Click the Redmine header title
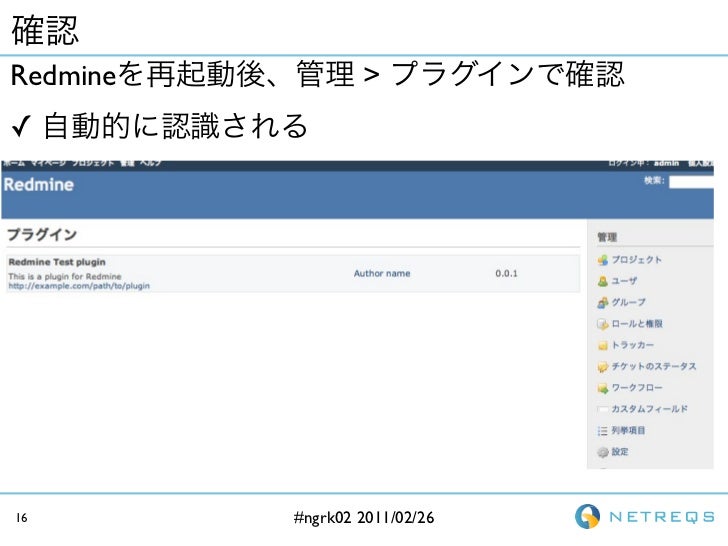Image resolution: width=728 pixels, height=546 pixels. pyautogui.click(x=39, y=185)
